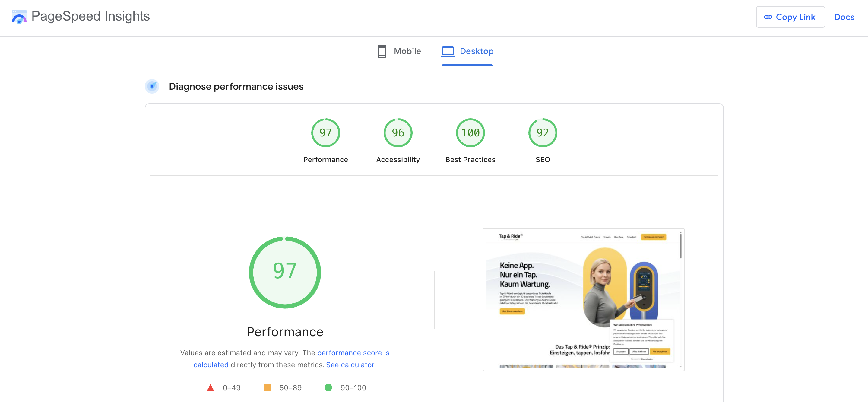
Task: Click the desktop laptop icon
Action: [448, 51]
